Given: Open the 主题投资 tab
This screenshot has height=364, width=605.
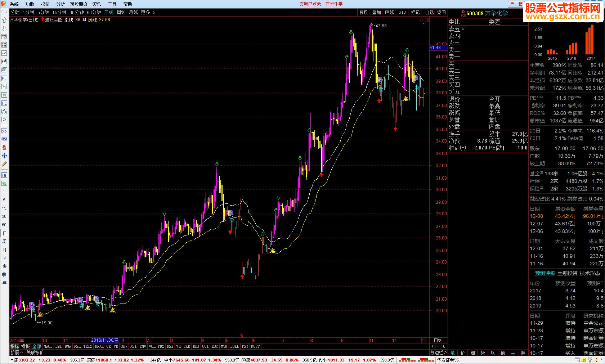Looking at the screenshot, I should (568, 273).
